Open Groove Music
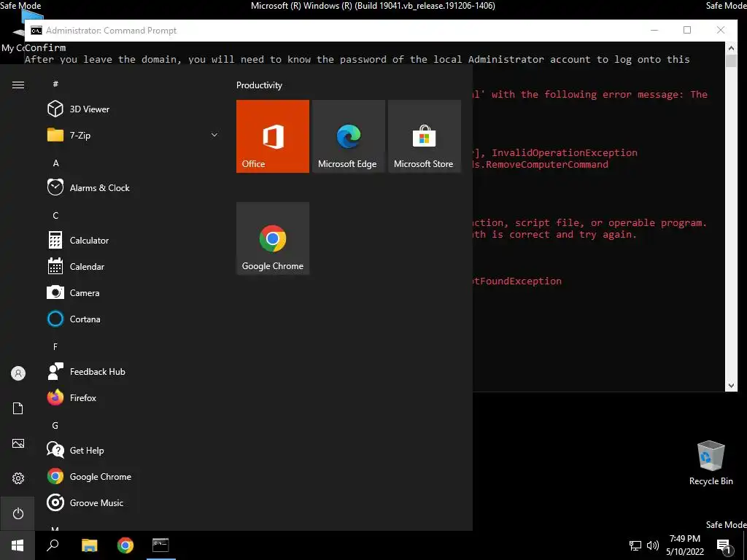747x560 pixels. point(133,503)
